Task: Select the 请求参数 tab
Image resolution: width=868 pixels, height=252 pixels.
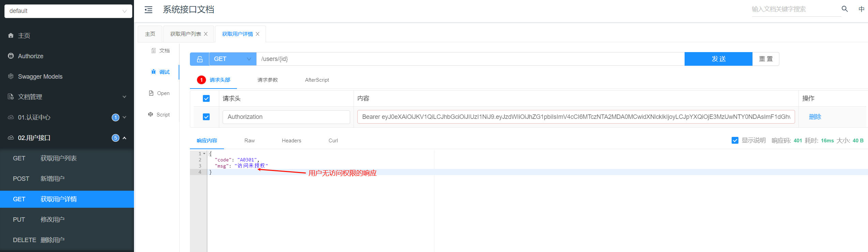Action: [268, 80]
